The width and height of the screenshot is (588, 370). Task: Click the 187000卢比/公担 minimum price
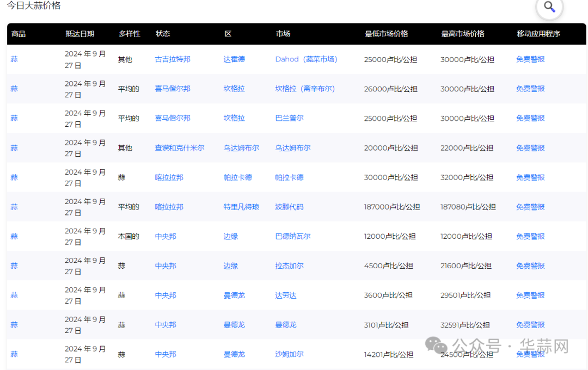[392, 207]
